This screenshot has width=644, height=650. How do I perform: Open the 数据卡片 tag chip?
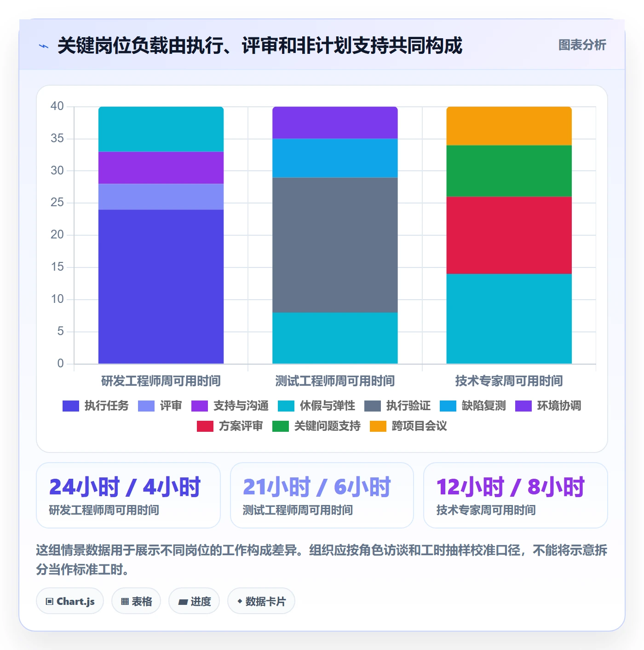(x=261, y=601)
